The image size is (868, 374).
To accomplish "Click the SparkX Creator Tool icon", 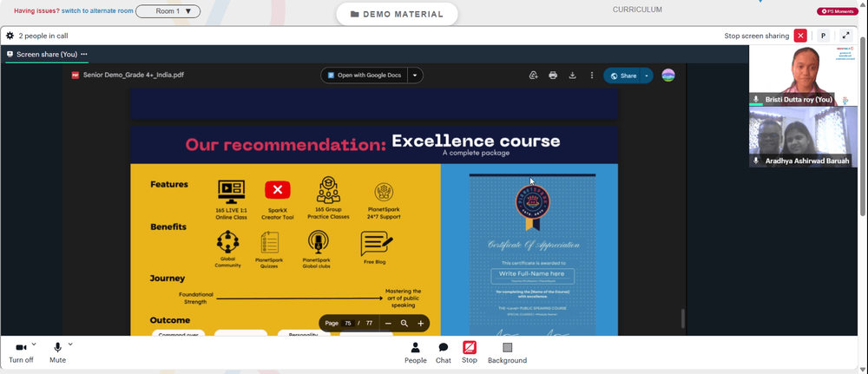I will click(x=278, y=190).
